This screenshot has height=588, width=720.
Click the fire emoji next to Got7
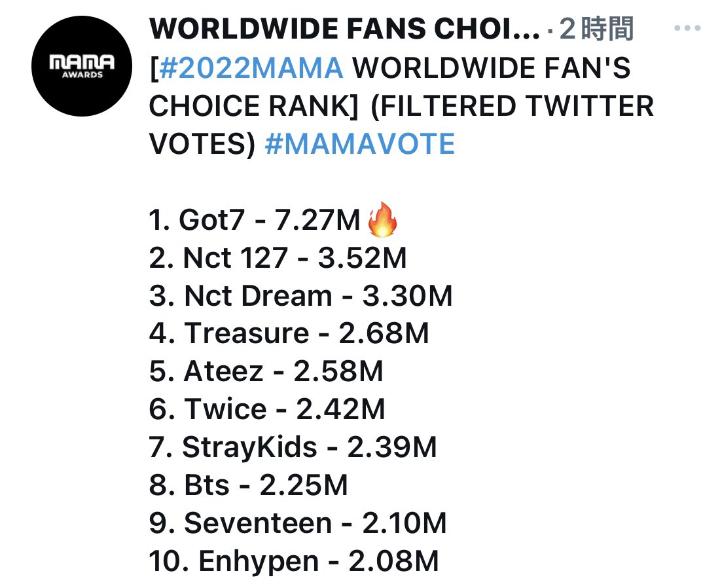pyautogui.click(x=382, y=219)
